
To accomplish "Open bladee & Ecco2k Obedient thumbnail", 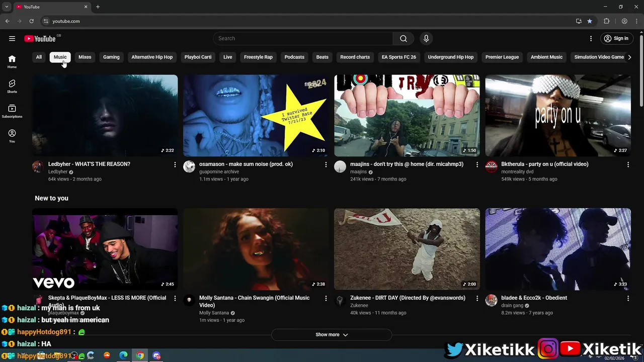I will tap(558, 249).
